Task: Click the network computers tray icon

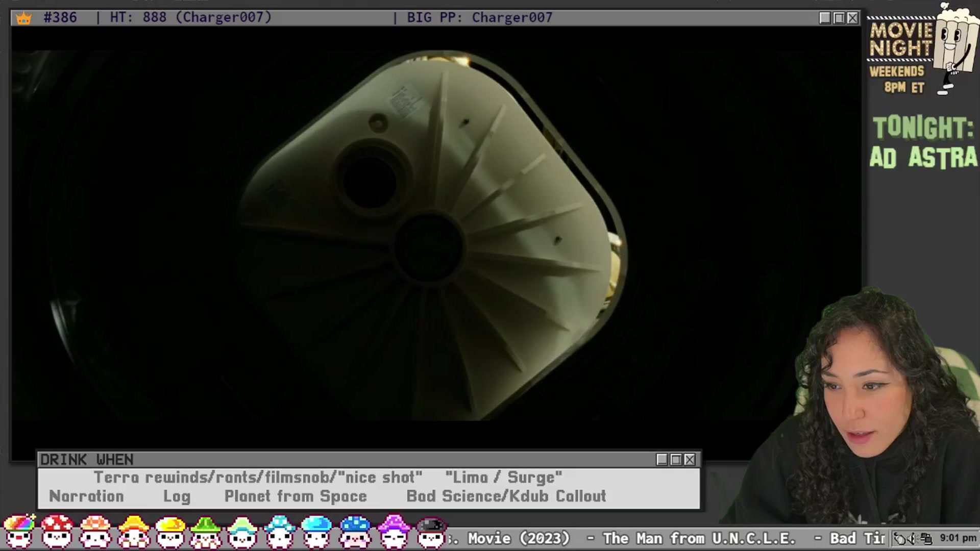Action: click(x=926, y=538)
